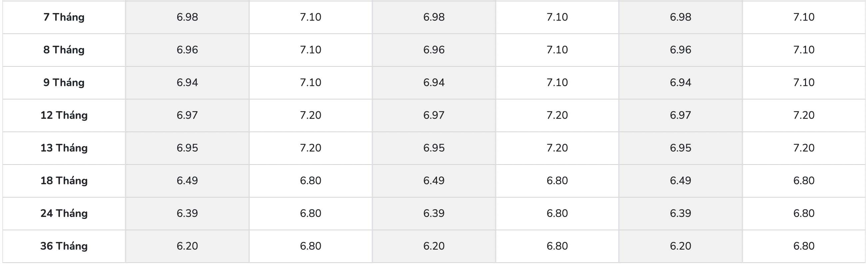Select the last 7.10 value in 7 Tháng row
The height and width of the screenshot is (267, 868).
[804, 17]
